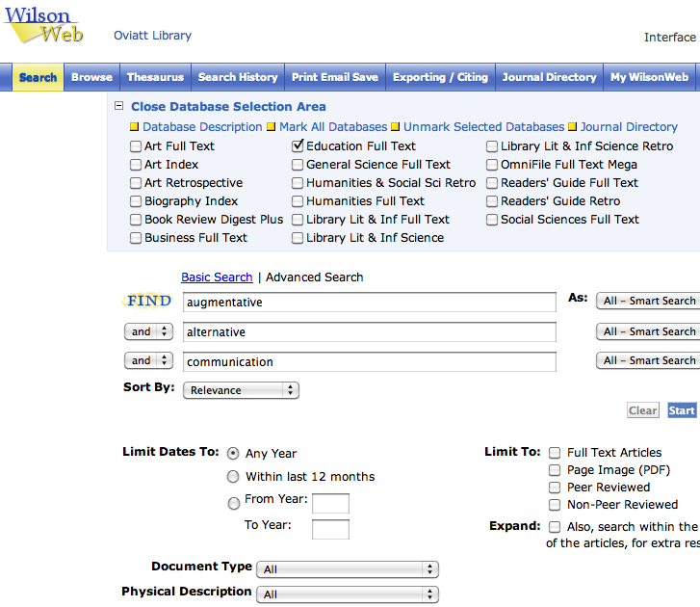Go to Search History tab
The width and height of the screenshot is (700, 607).
click(238, 77)
